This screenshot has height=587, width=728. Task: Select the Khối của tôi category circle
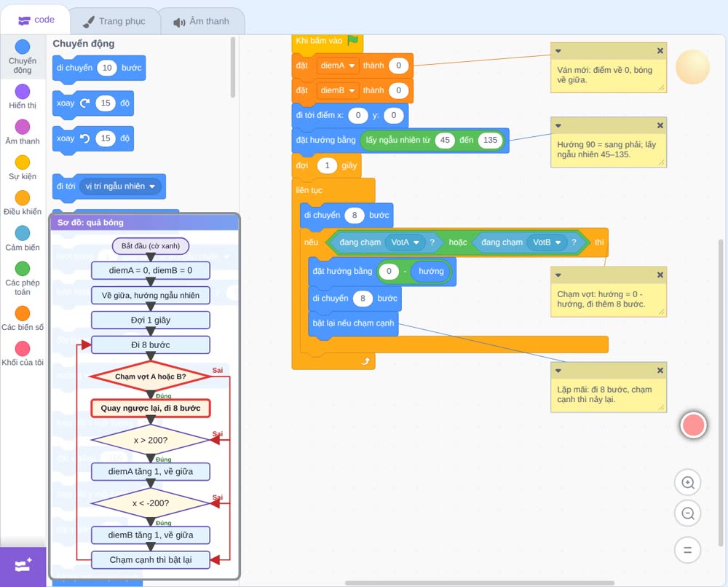point(23,349)
